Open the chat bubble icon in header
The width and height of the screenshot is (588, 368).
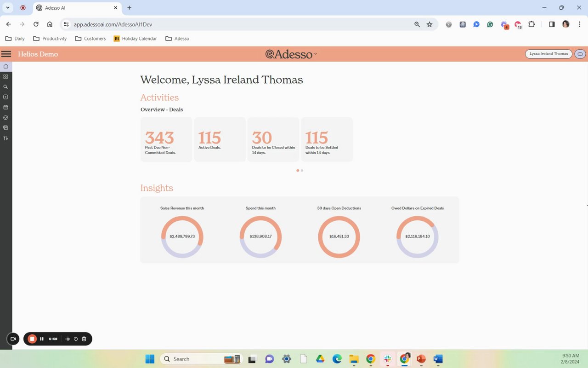tap(580, 54)
